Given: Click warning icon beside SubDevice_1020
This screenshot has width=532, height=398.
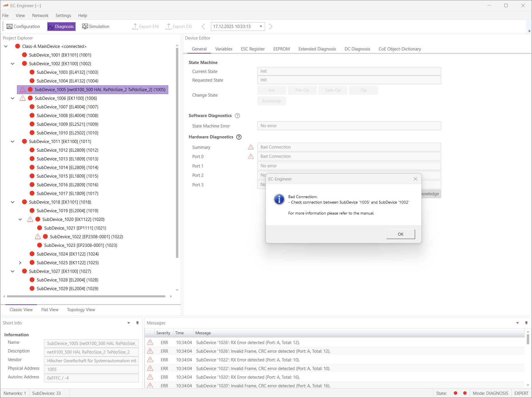Looking at the screenshot, I should tap(30, 219).
